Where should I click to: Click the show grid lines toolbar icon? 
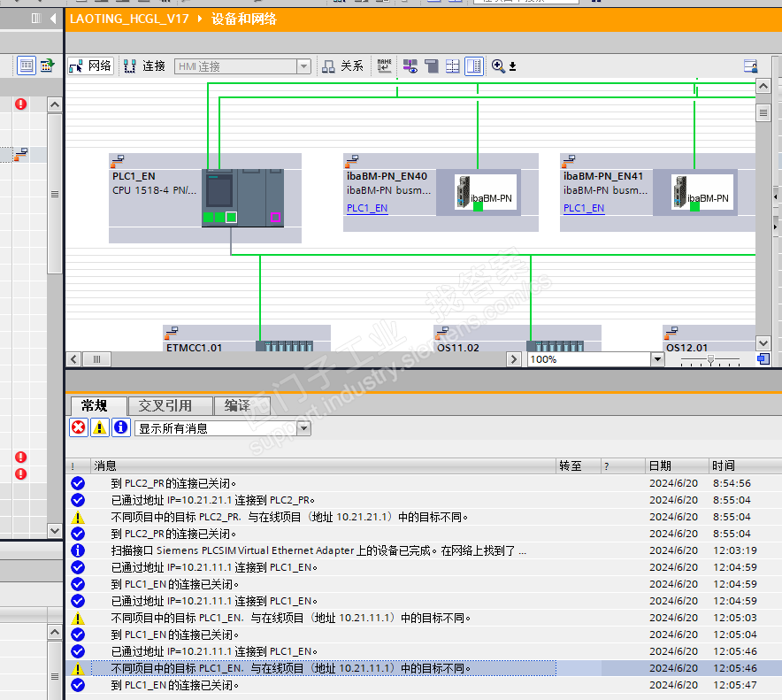[x=452, y=65]
